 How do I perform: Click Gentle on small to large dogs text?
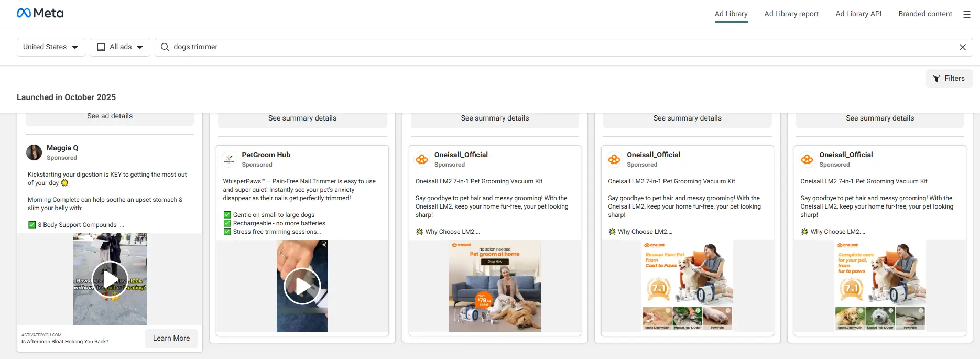pos(274,215)
